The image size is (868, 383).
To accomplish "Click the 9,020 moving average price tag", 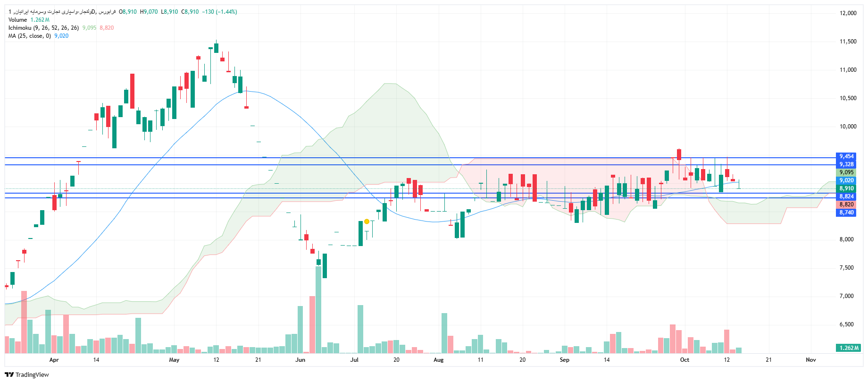I will click(846, 180).
